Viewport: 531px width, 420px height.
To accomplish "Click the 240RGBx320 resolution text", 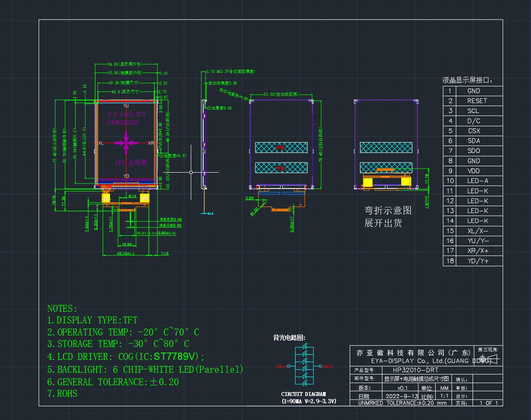I will pos(123,122).
